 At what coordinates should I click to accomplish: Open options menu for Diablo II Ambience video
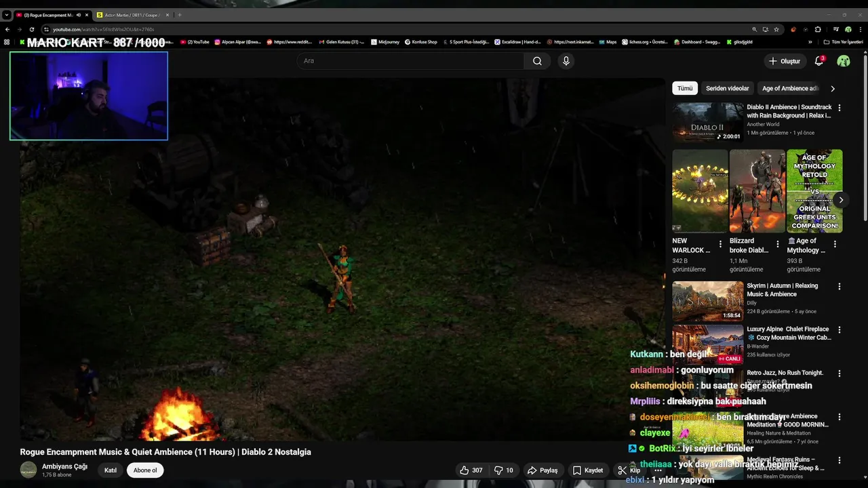[x=840, y=108]
